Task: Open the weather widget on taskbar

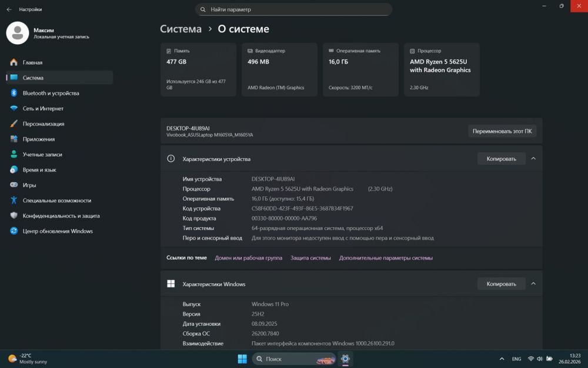Action: tap(28, 359)
